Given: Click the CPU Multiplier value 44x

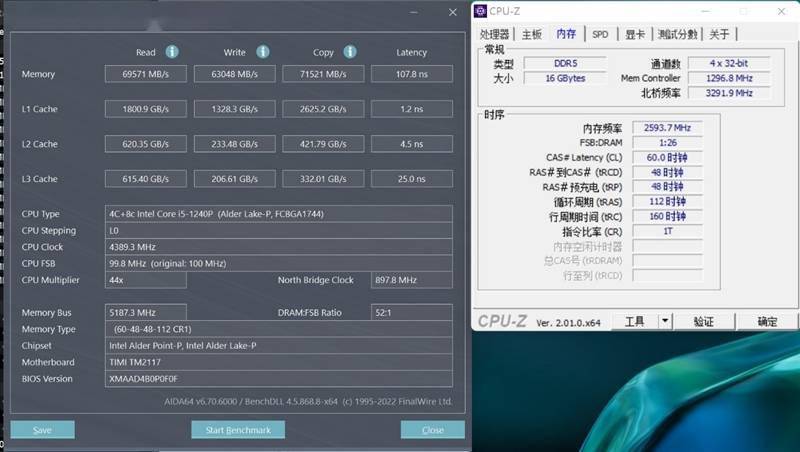Looking at the screenshot, I should [145, 280].
